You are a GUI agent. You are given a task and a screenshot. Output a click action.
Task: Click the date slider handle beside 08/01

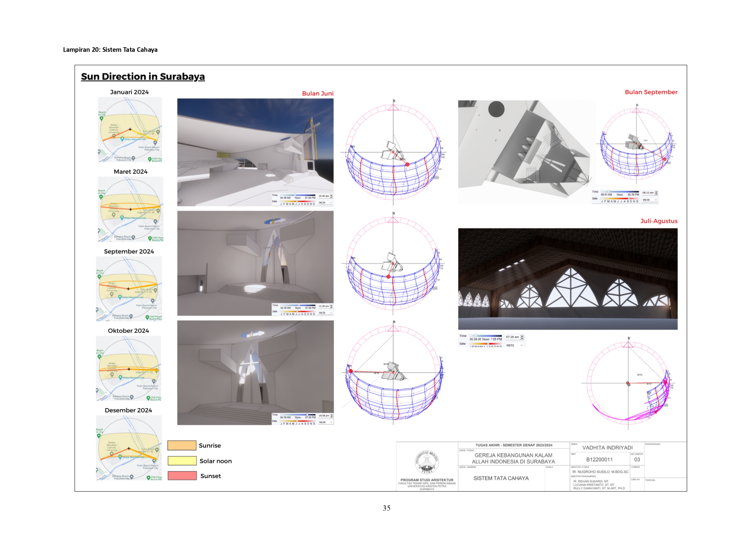coord(488,344)
